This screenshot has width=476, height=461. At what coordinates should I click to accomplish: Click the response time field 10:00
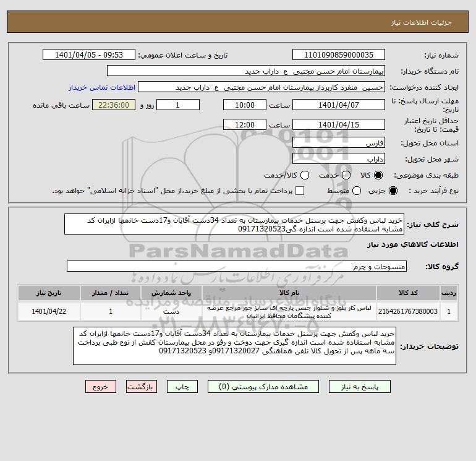coord(245,105)
